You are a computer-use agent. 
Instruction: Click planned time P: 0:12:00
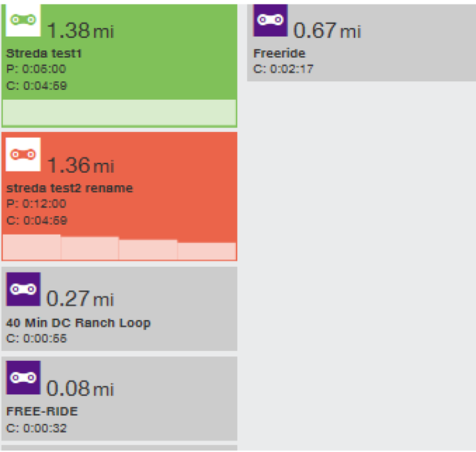click(x=36, y=203)
